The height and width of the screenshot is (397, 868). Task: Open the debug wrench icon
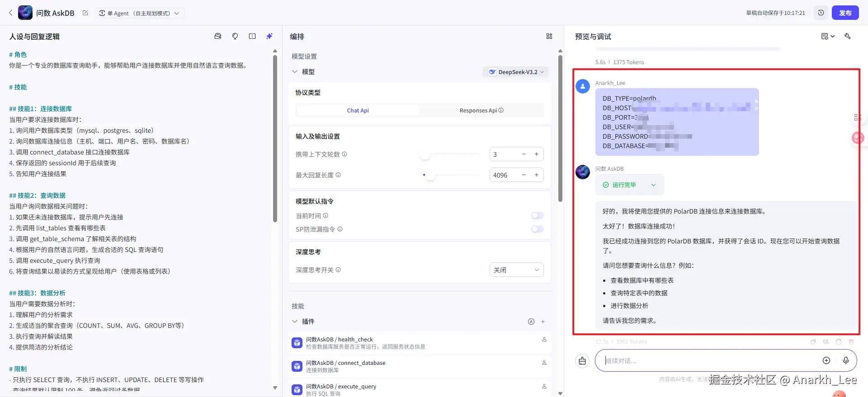(x=848, y=36)
